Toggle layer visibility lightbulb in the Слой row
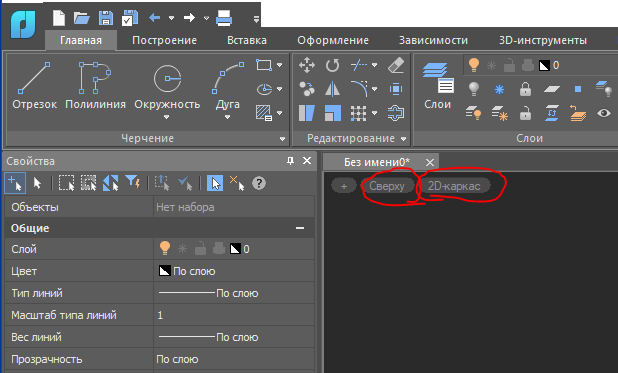 pos(164,248)
